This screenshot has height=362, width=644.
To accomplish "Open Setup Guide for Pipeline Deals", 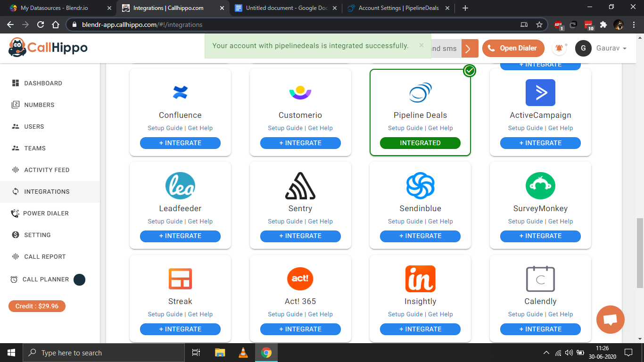I will point(405,128).
